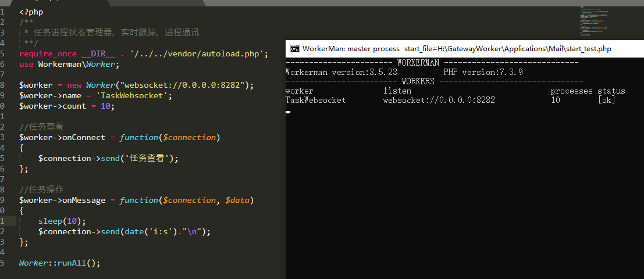Image resolution: width=644 pixels, height=279 pixels.
Task: Click the 'WORKERS' header in console
Action: [418, 81]
